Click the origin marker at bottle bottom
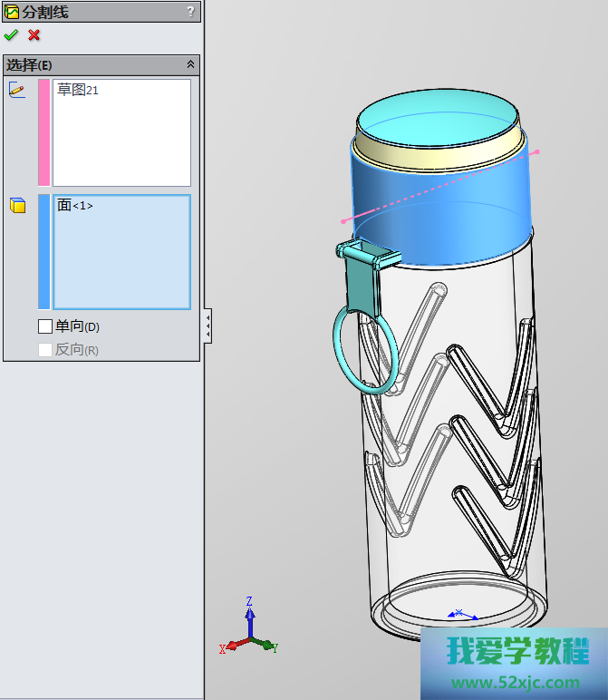The height and width of the screenshot is (700, 608). 458,614
